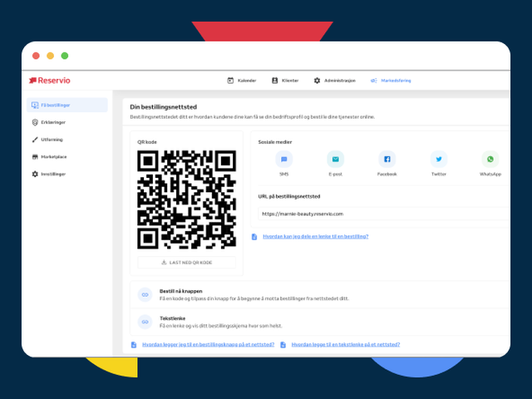
Task: Open 'Hvordan kan jeg dele en lenke' link
Action: point(316,236)
